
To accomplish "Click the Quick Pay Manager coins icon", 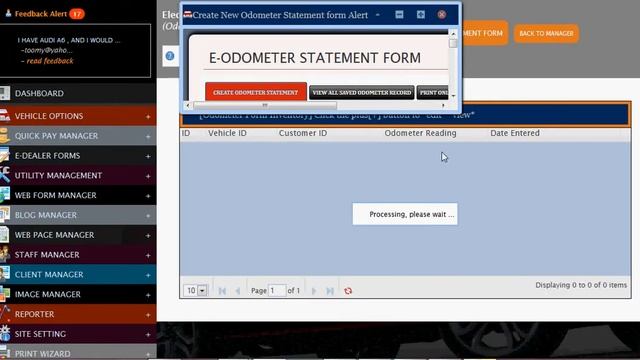I will (x=4, y=136).
